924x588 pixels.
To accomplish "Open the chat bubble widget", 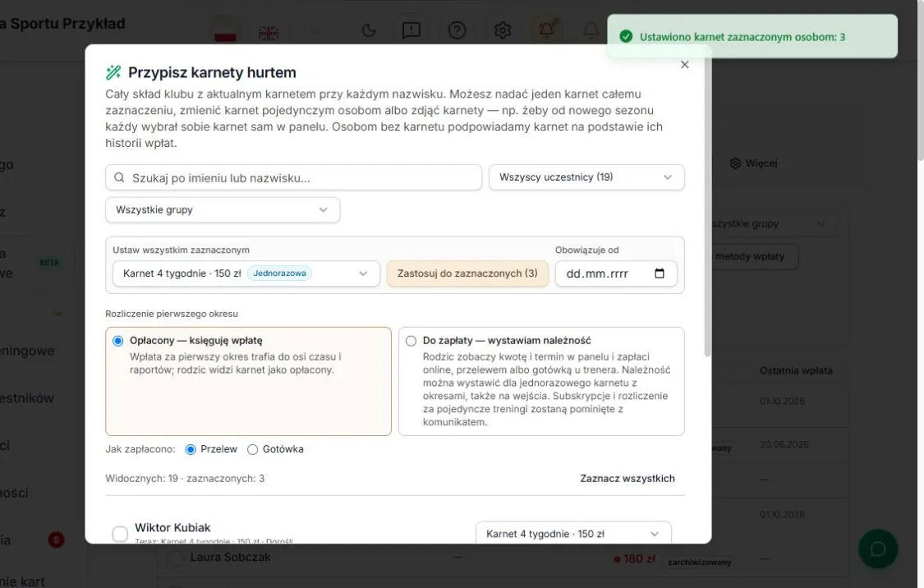I will coord(878,549).
